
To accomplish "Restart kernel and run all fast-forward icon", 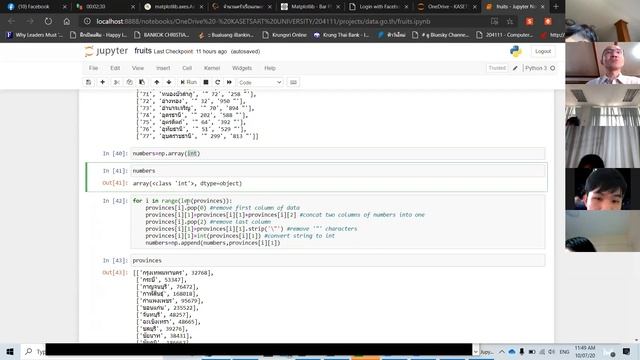I will (x=229, y=82).
